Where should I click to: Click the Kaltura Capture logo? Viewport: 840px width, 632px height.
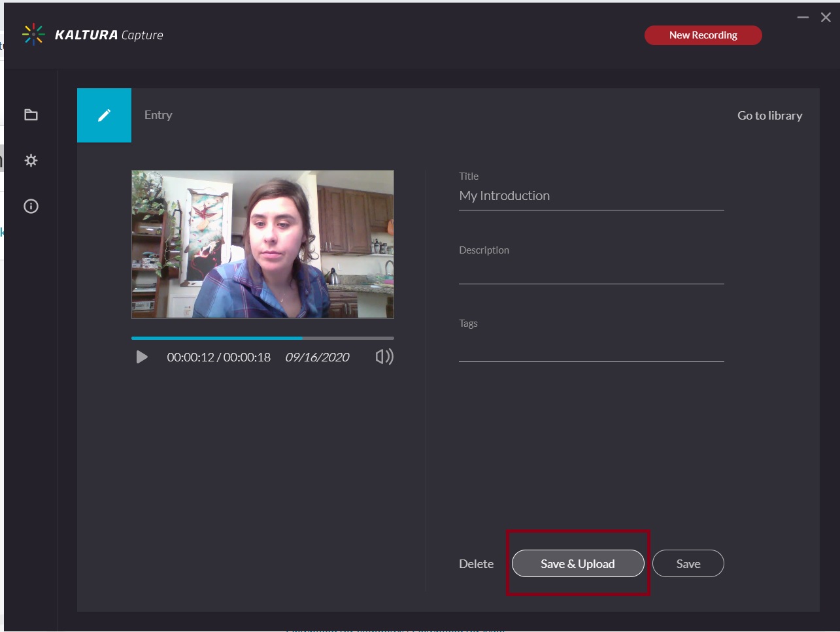(x=92, y=35)
